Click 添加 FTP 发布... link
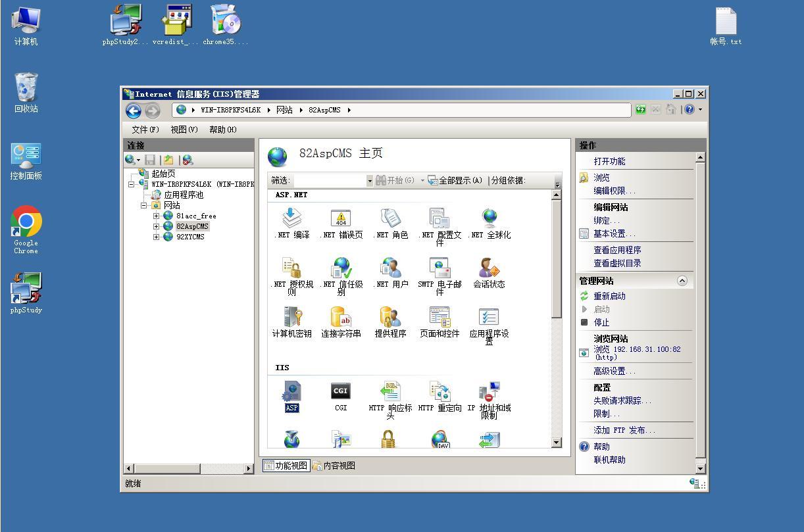 tap(624, 430)
